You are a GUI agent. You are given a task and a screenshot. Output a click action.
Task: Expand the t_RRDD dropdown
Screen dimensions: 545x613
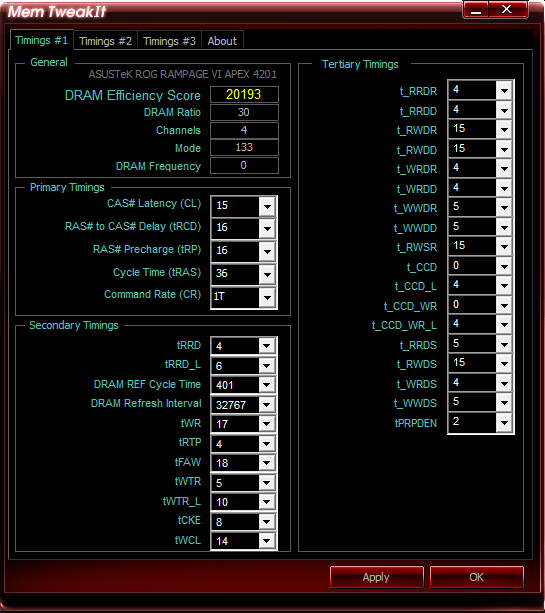click(504, 110)
